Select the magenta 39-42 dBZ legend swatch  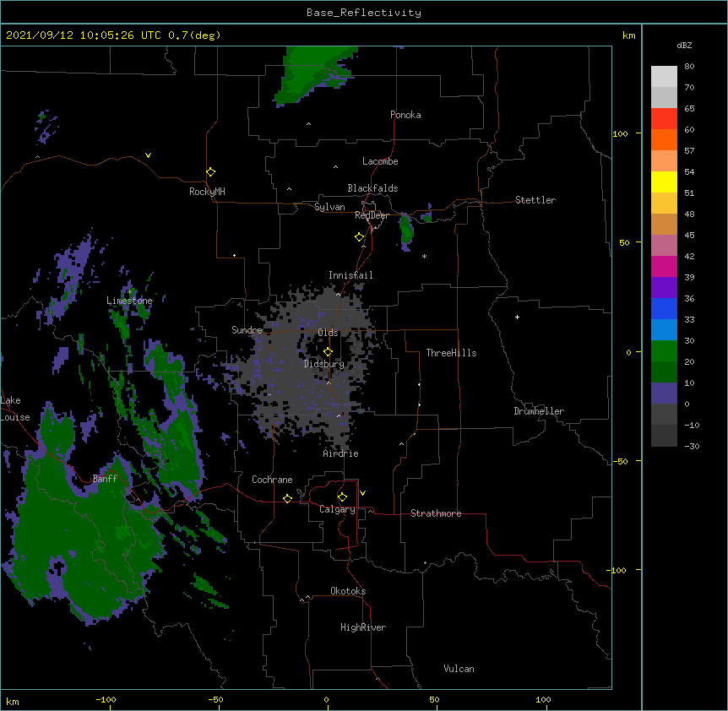pyautogui.click(x=664, y=266)
